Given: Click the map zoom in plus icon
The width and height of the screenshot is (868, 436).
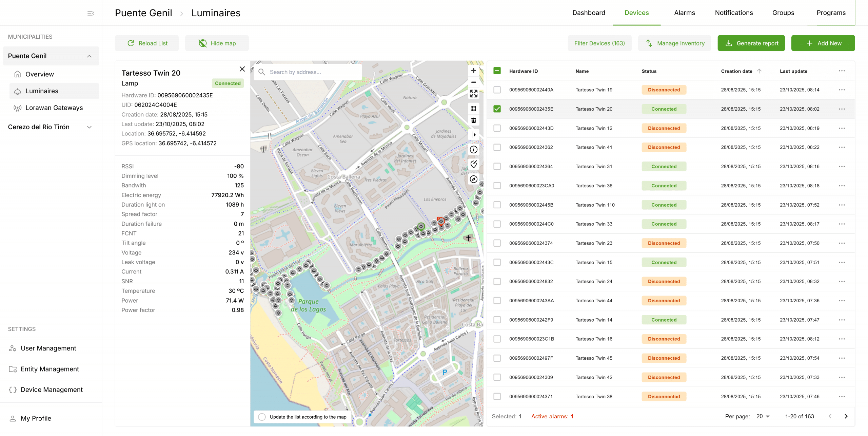Looking at the screenshot, I should click(x=473, y=71).
